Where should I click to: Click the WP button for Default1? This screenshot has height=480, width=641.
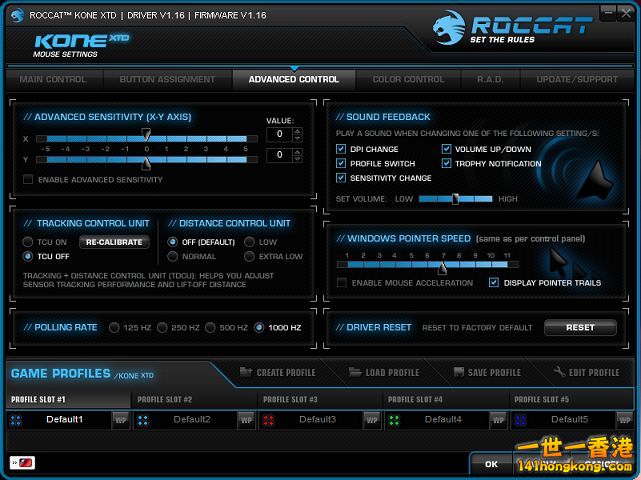(121, 420)
